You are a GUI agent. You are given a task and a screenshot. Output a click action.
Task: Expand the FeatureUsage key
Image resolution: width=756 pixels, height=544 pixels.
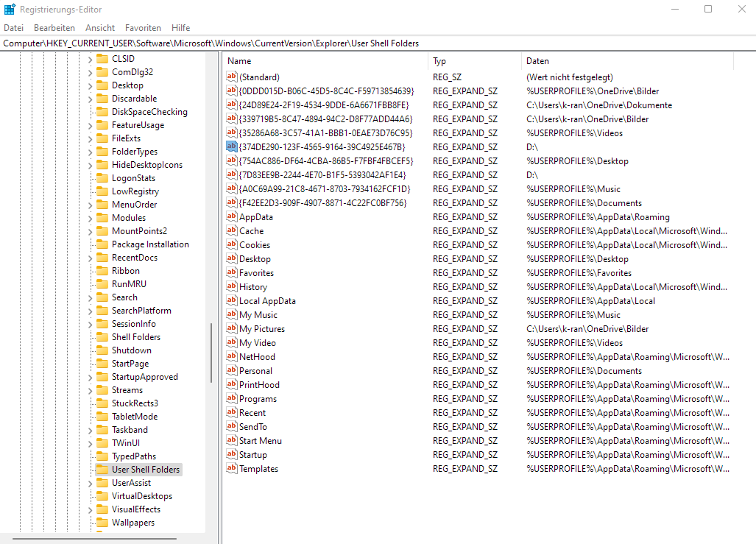(90, 125)
